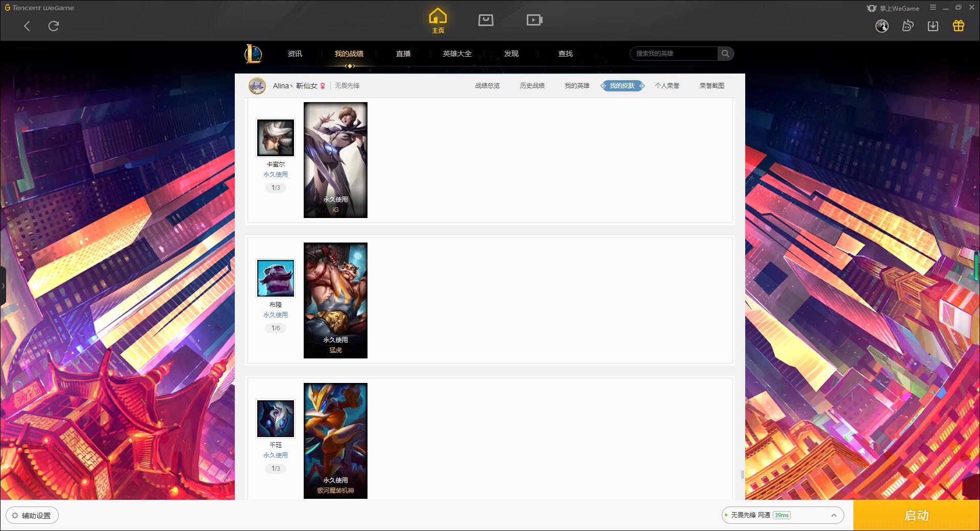Open the hamburger main menu
This screenshot has height=531, width=980.
(933, 8)
